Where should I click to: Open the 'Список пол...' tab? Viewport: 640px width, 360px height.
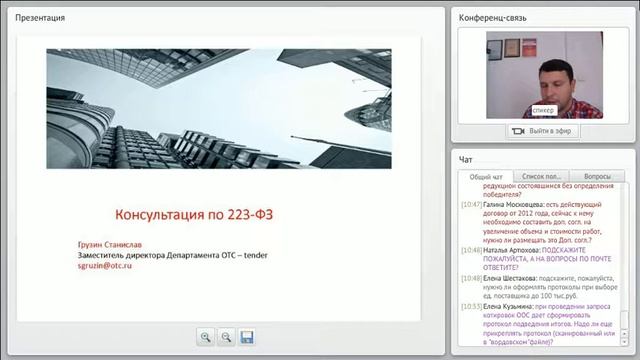[541, 176]
